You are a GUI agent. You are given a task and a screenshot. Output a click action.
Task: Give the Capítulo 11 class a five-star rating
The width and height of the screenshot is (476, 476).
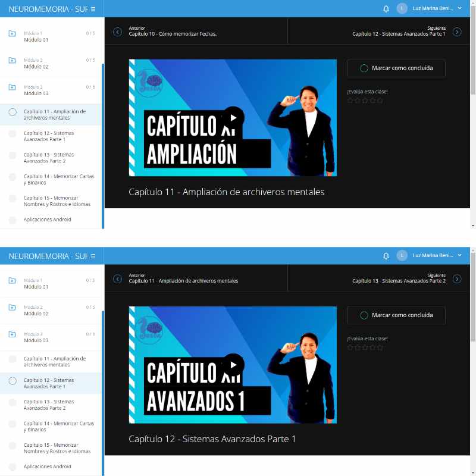[380, 101]
